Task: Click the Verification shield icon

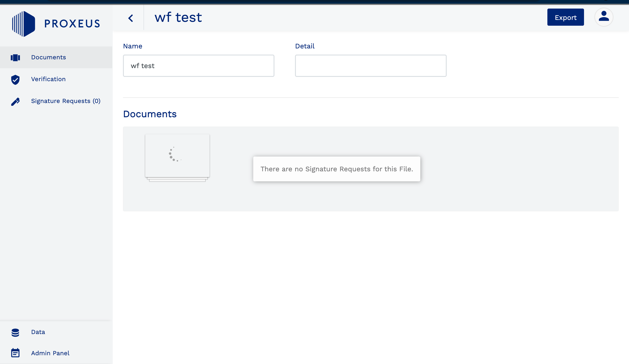Action: (15, 80)
